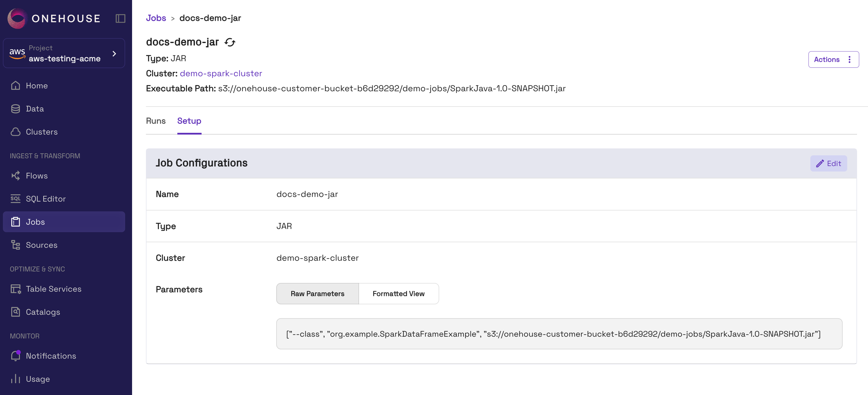Select the Setup tab
The image size is (868, 395).
189,121
